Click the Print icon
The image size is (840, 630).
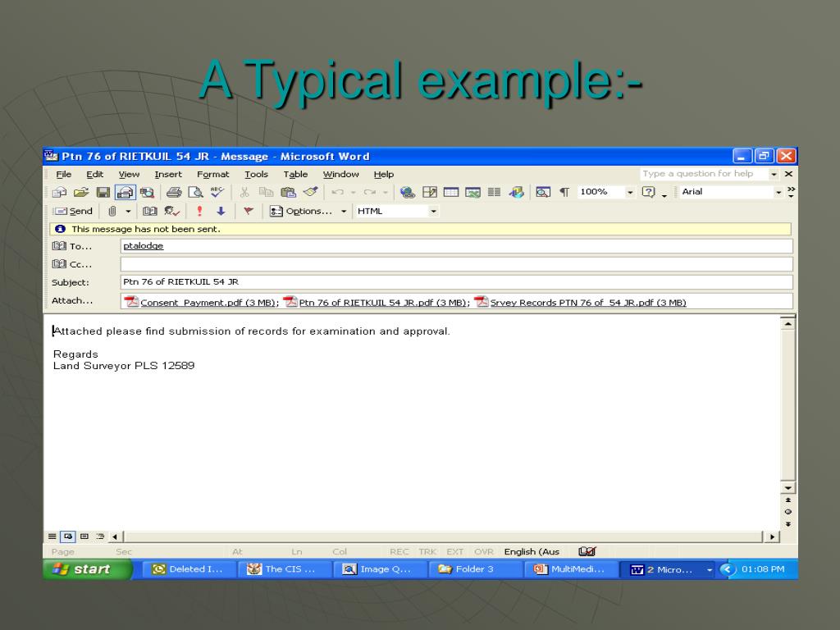tap(174, 192)
